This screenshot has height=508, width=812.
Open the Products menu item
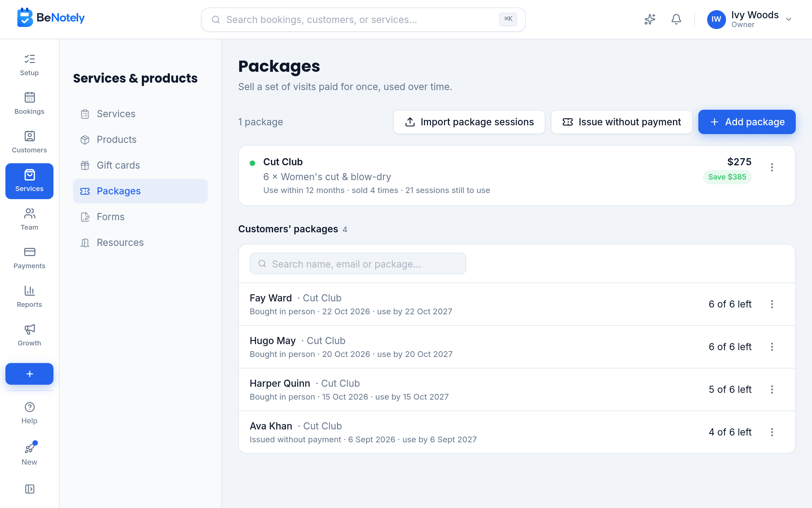coord(140,140)
